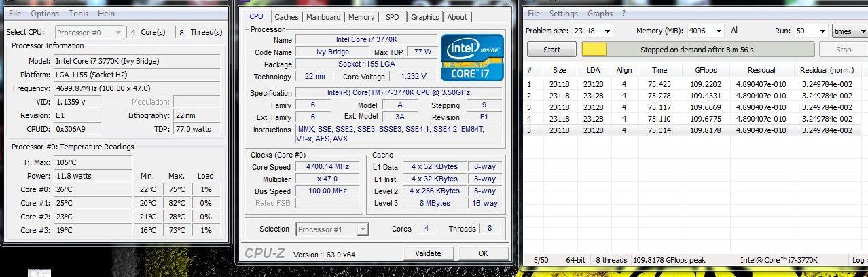Viewport: 868px width, 277px height.
Task: Switch to the Caches tab in CPU-Z
Action: pyautogui.click(x=287, y=18)
